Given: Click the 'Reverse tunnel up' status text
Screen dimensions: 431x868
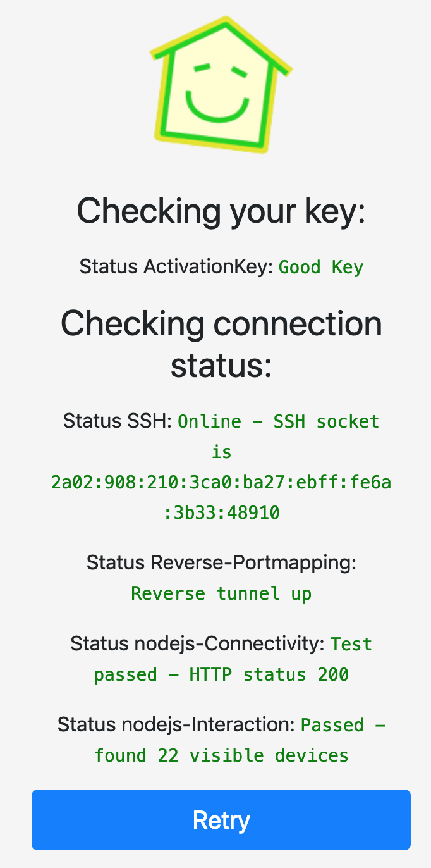Looking at the screenshot, I should (x=221, y=593).
